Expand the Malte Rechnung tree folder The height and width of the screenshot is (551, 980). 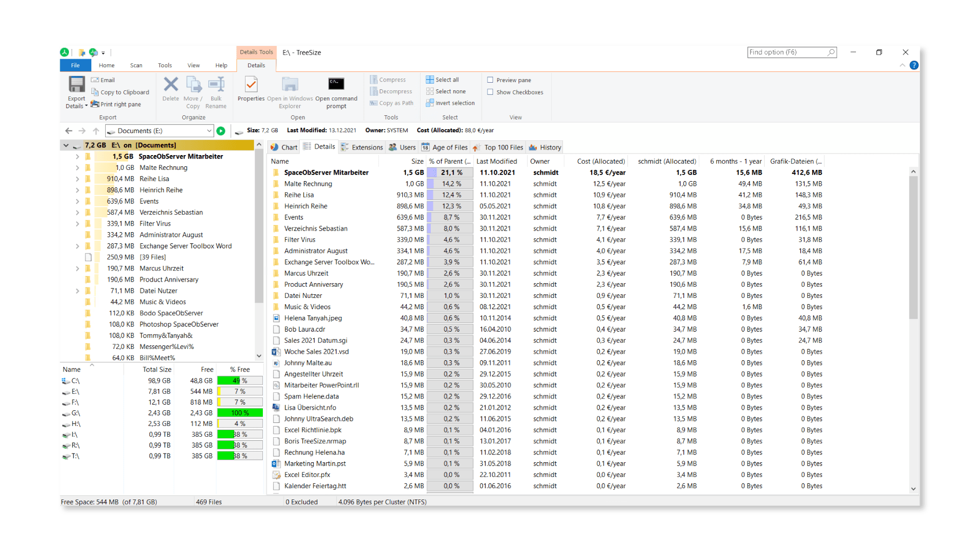77,168
